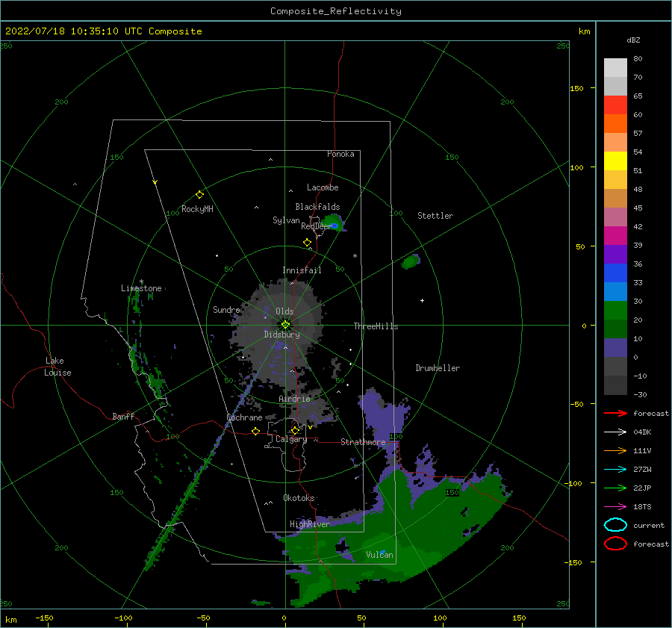Click the red 'forecast' ellipse in legend

[x=615, y=544]
